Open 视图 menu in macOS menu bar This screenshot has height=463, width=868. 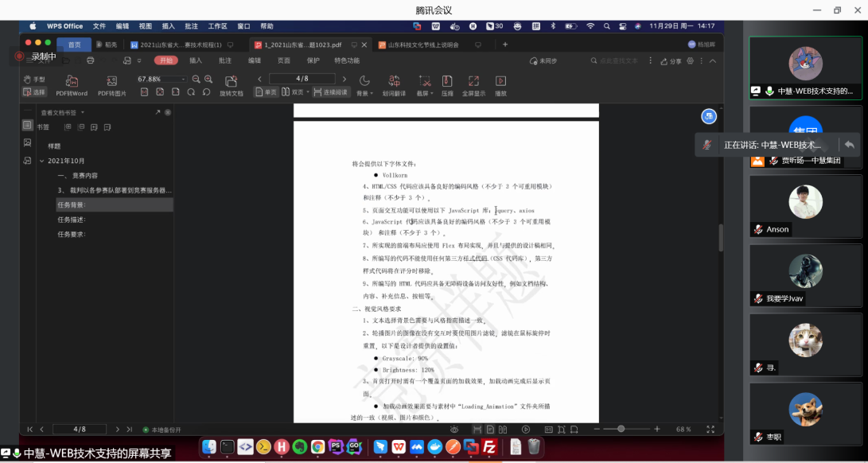[145, 26]
